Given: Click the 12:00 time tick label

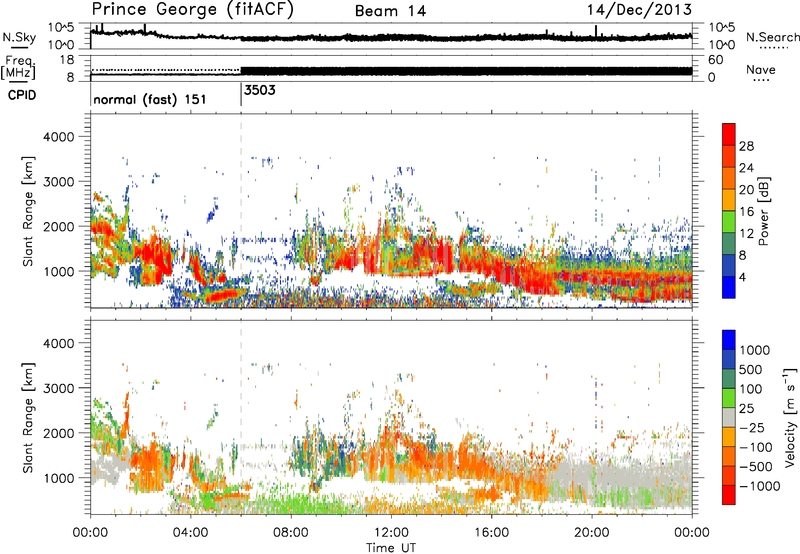Looking at the screenshot, I should point(391,533).
